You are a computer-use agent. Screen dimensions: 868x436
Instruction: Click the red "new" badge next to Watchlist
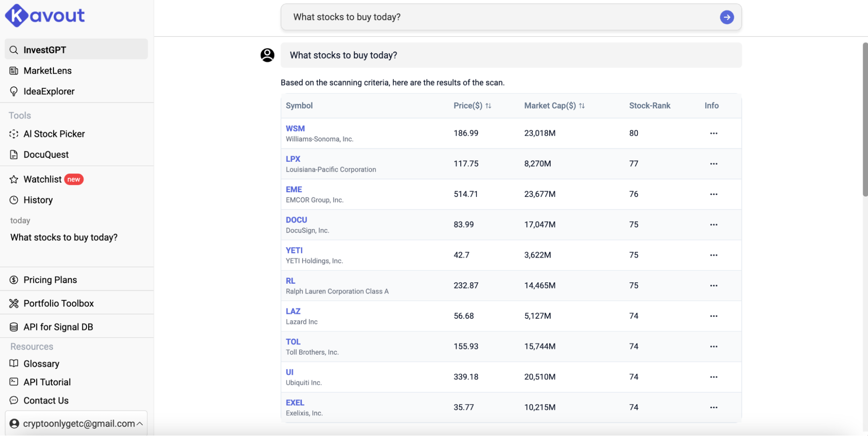74,180
